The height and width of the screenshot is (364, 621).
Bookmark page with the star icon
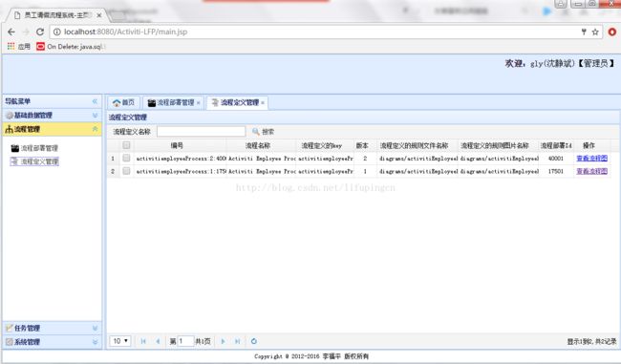[x=595, y=32]
